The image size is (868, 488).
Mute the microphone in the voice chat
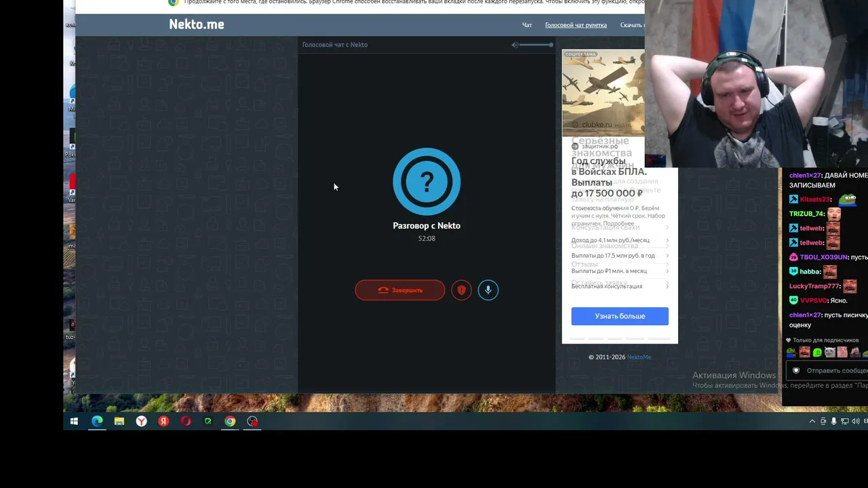coord(488,290)
